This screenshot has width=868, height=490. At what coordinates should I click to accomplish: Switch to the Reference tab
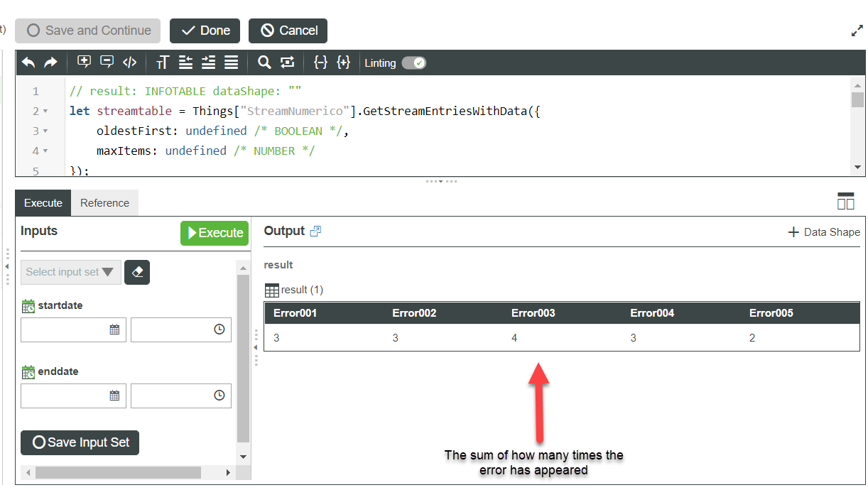point(104,203)
